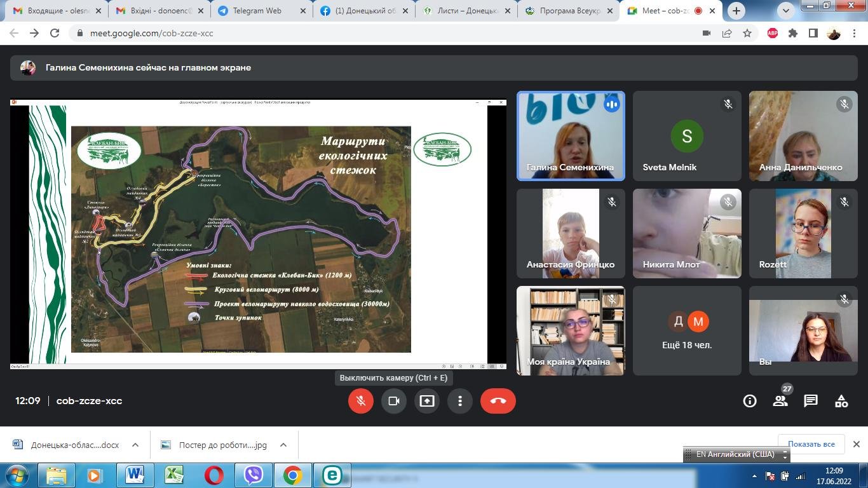Open the Windows Start menu
The image size is (868, 488).
(x=17, y=475)
